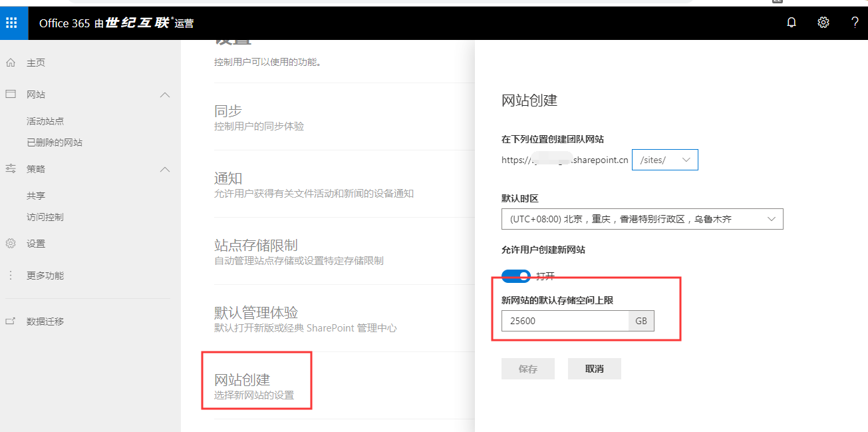Open the settings gear in header

pos(823,23)
